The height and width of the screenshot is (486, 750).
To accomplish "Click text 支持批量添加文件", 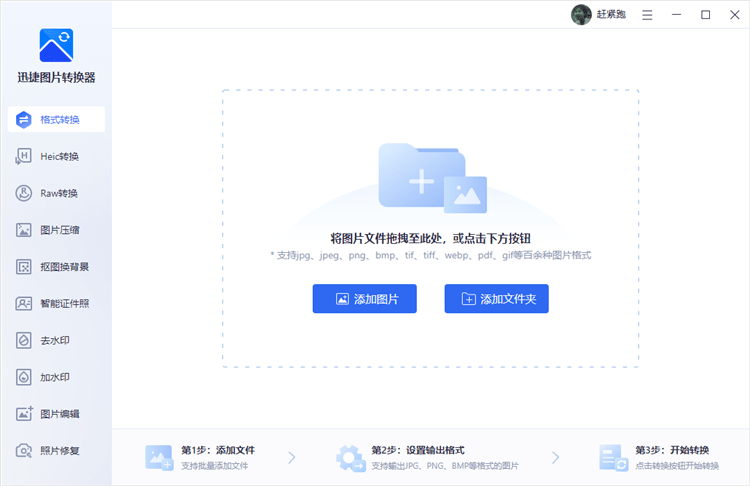I will tap(215, 466).
